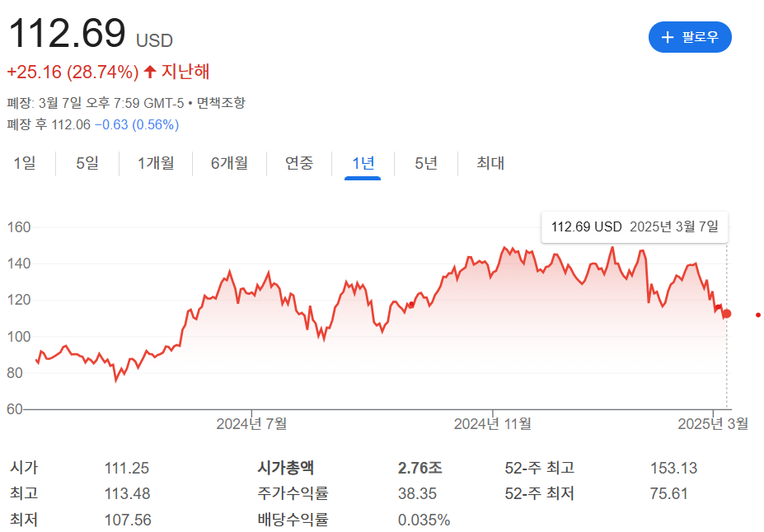Click the chart tooltip showing 112.69 USD

[634, 226]
